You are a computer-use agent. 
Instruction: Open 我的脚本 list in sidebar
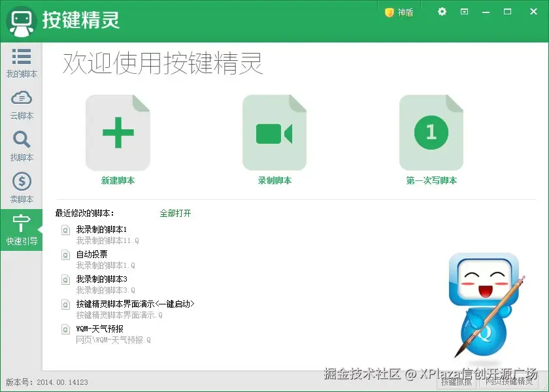point(22,63)
